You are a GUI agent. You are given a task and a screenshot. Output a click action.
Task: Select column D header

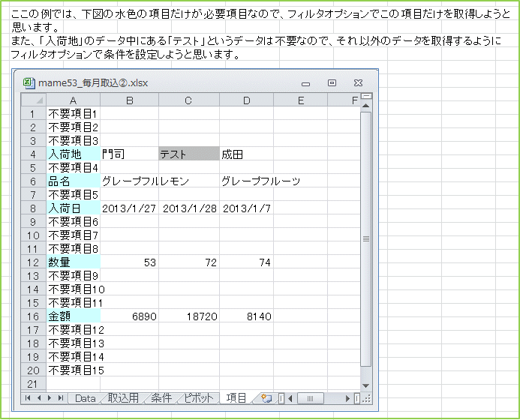246,100
